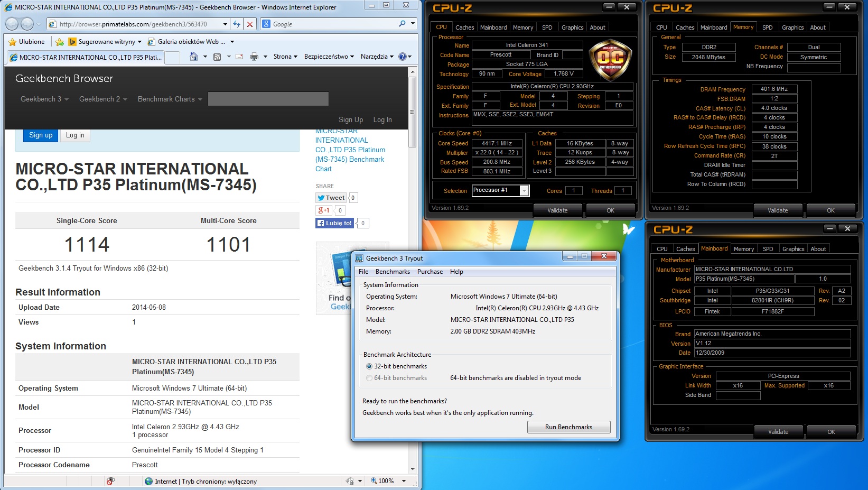Open the Help menu in Geekbench
This screenshot has width=868, height=490.
pyautogui.click(x=456, y=272)
